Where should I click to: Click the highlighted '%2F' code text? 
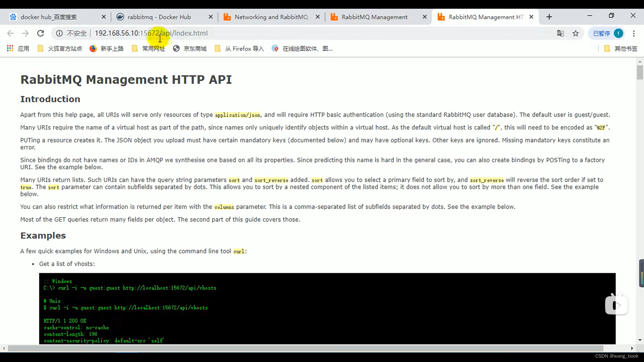(x=601, y=128)
